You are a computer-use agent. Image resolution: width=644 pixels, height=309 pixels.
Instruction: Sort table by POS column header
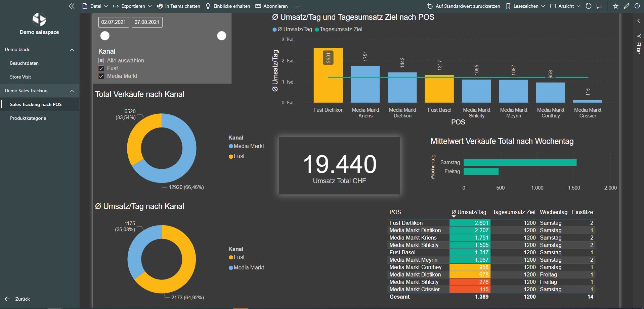coord(395,212)
